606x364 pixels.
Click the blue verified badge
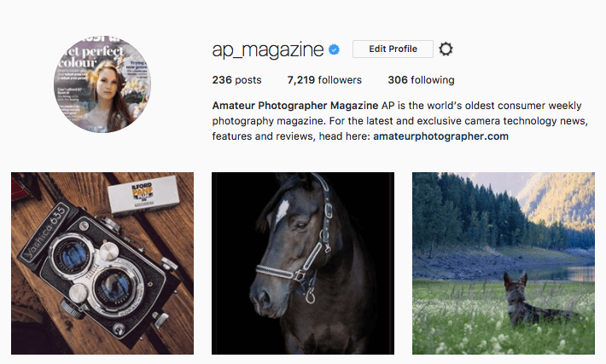(x=334, y=49)
